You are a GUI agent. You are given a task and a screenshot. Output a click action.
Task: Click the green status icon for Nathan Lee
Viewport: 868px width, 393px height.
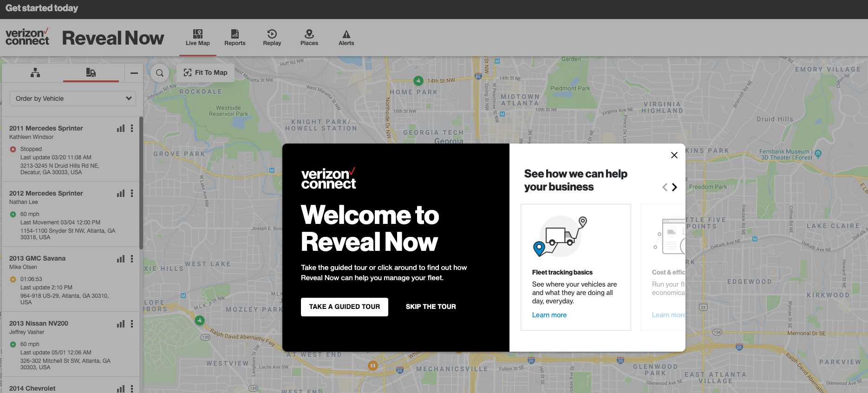coord(13,214)
